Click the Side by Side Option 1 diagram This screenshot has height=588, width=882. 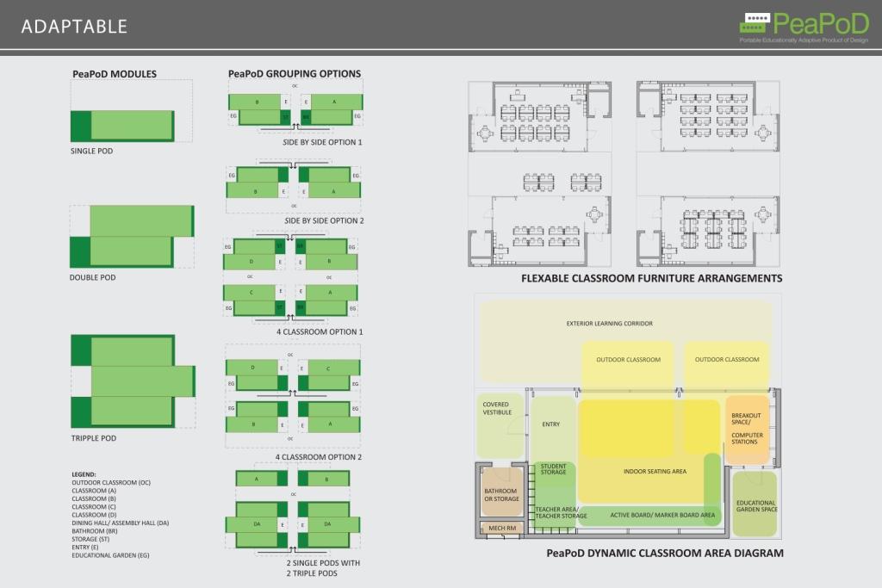tap(294, 108)
